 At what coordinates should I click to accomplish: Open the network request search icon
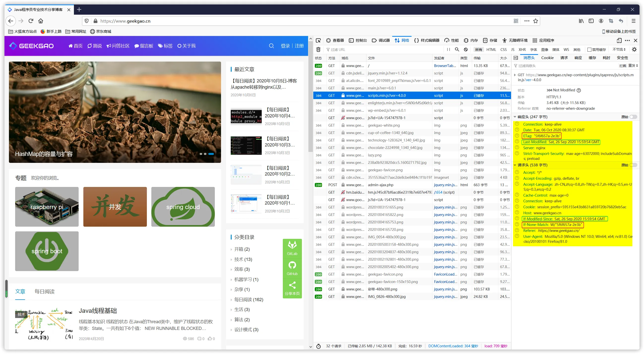point(457,50)
